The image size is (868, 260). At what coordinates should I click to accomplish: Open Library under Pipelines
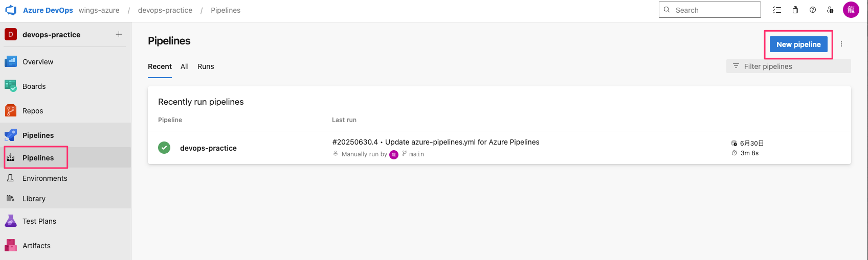tap(34, 199)
